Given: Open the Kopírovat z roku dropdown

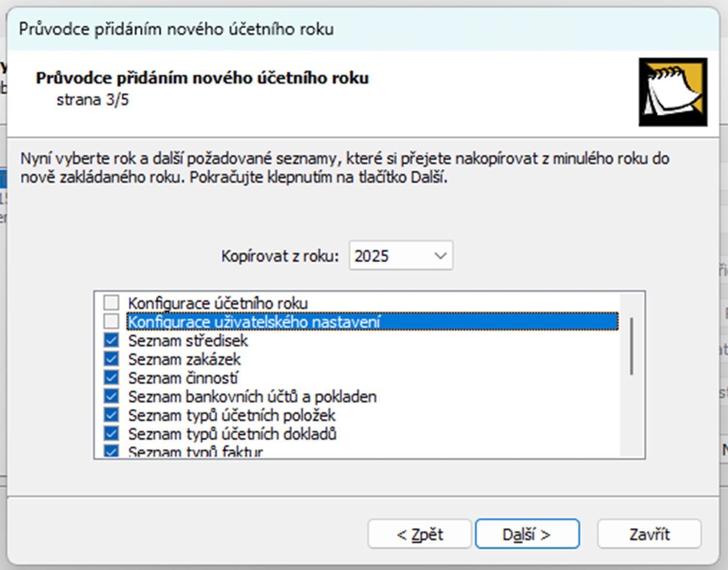Looking at the screenshot, I should [x=400, y=255].
